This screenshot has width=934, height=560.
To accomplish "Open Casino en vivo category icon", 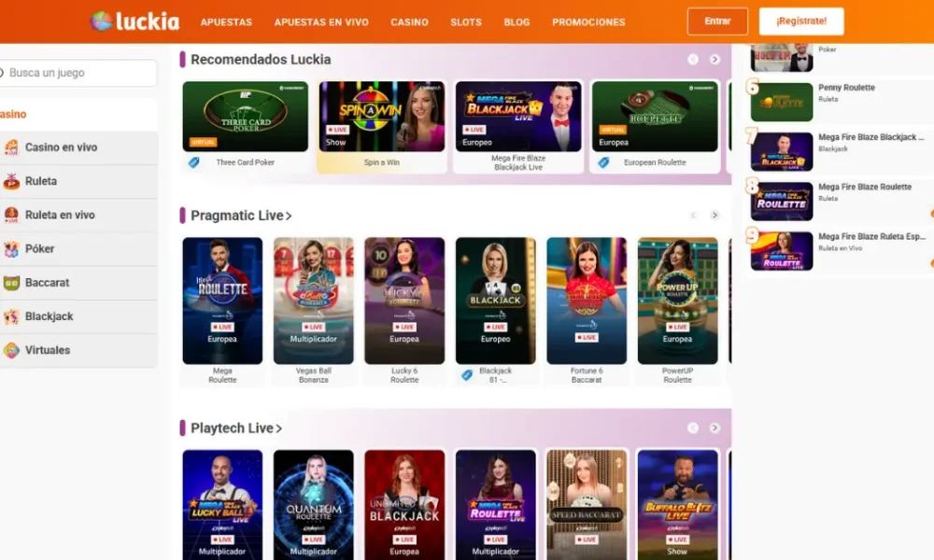I will pyautogui.click(x=10, y=147).
